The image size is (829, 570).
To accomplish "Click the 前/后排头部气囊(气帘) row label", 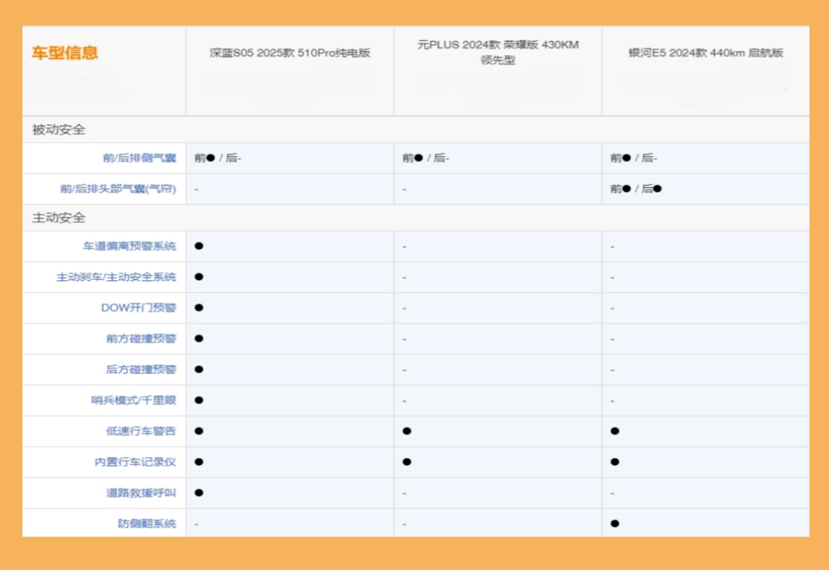I will tap(118, 189).
